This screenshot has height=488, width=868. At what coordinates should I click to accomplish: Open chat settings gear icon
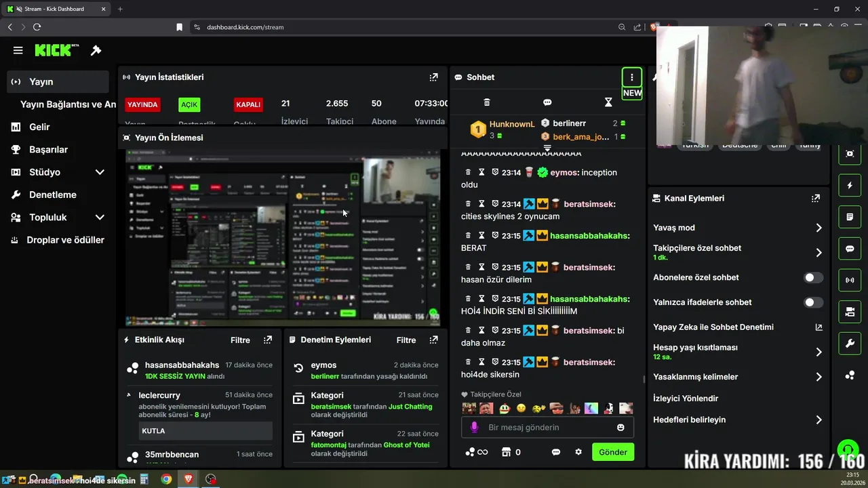click(578, 452)
